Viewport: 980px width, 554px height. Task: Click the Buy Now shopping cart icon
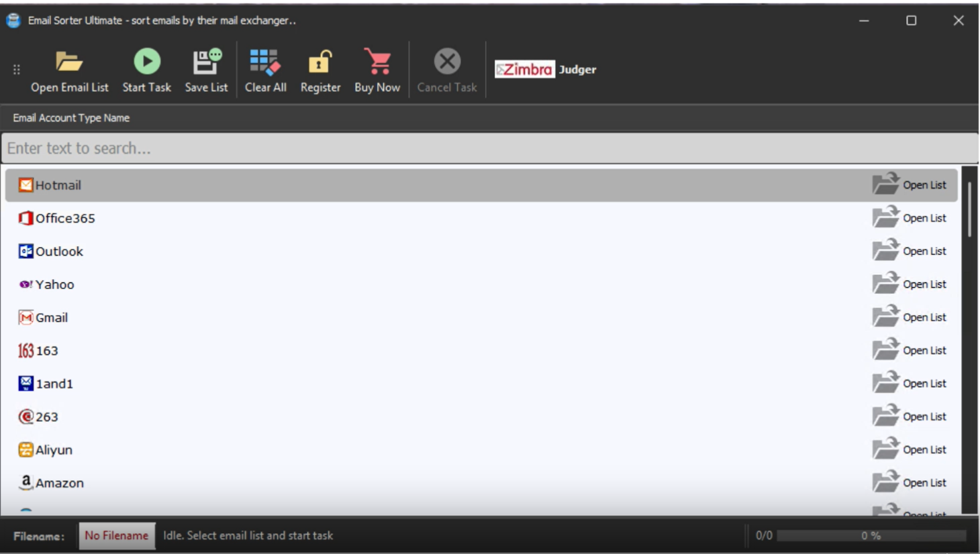coord(377,70)
